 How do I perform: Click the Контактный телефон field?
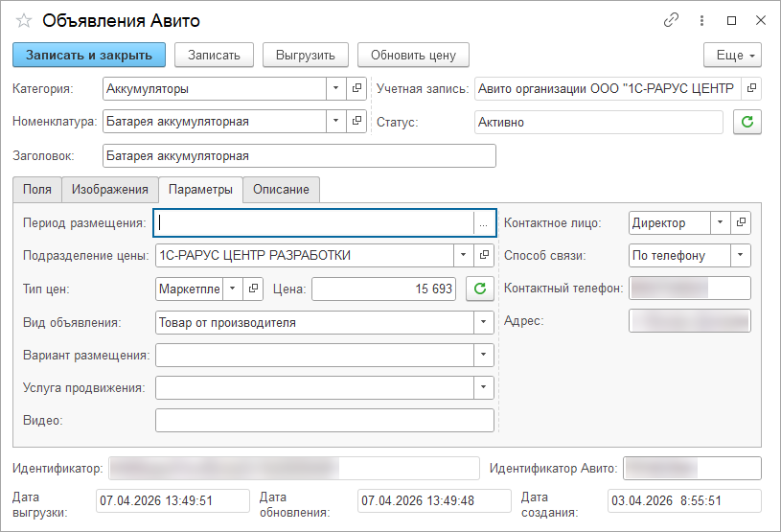click(690, 289)
